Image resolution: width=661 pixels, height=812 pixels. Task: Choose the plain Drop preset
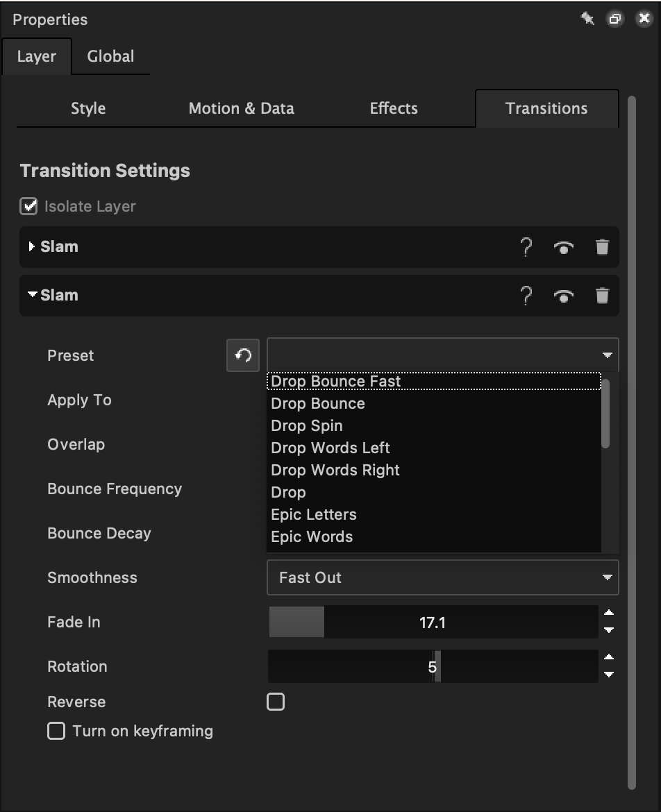434,493
